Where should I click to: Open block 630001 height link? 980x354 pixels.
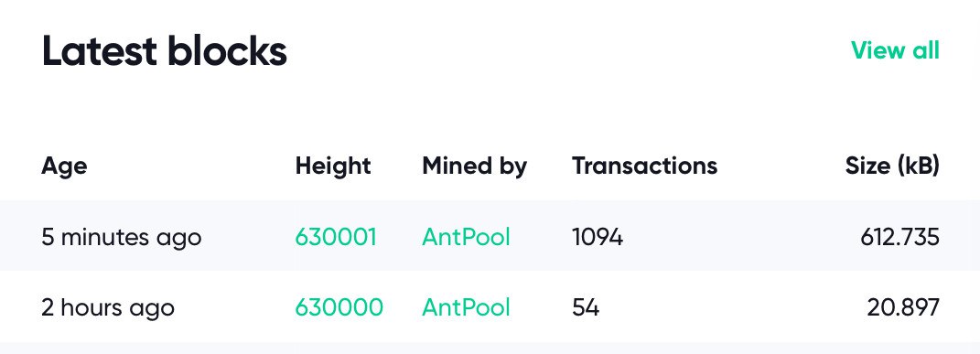(x=336, y=237)
